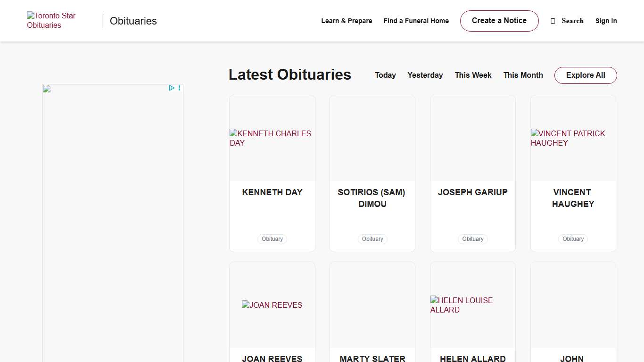Open Joseph Gariup obituary name link
This screenshot has height=362, width=644.
click(472, 192)
